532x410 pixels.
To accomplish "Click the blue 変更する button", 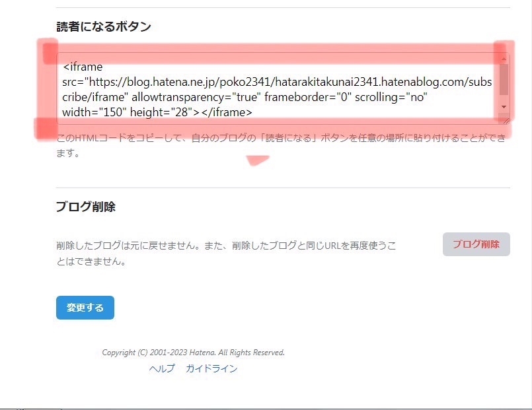I will pyautogui.click(x=85, y=308).
